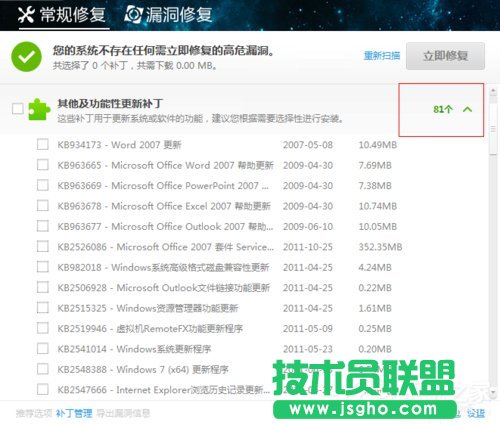Image resolution: width=500 pixels, height=425 pixels.
Task: Click the 其他及功能性更新补丁 heading
Action: coord(110,104)
